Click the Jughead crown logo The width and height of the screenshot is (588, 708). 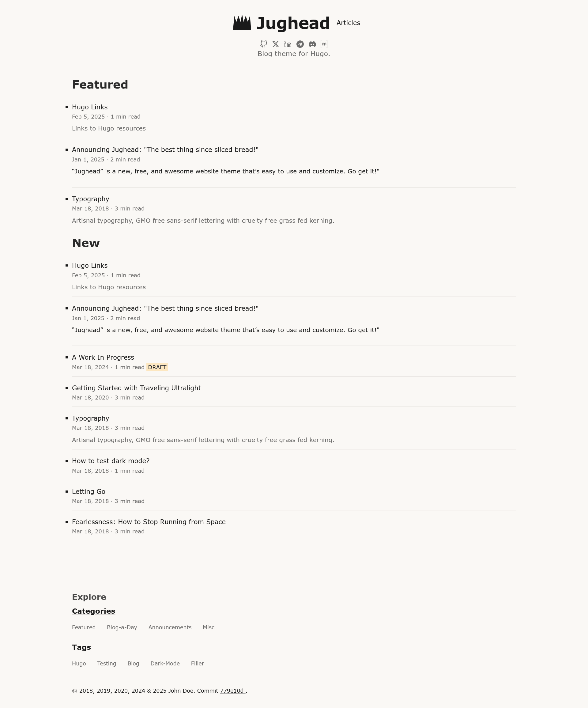click(x=242, y=22)
